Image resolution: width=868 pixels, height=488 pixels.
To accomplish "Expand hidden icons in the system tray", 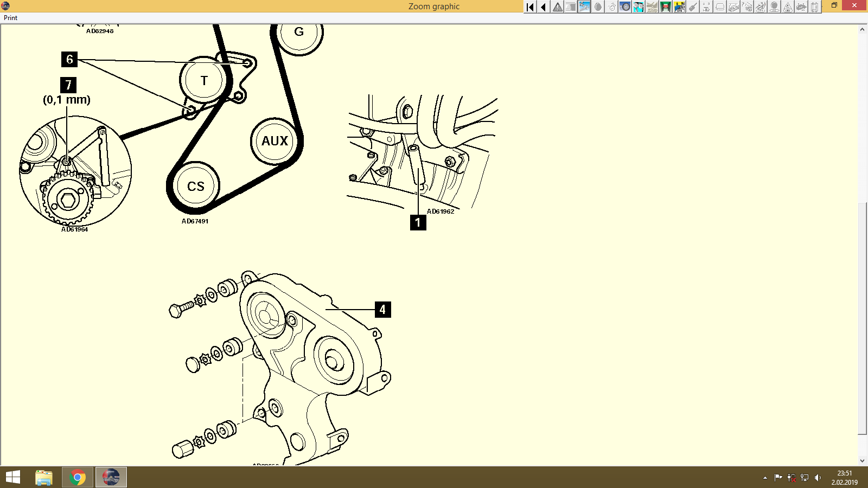I will click(x=765, y=478).
